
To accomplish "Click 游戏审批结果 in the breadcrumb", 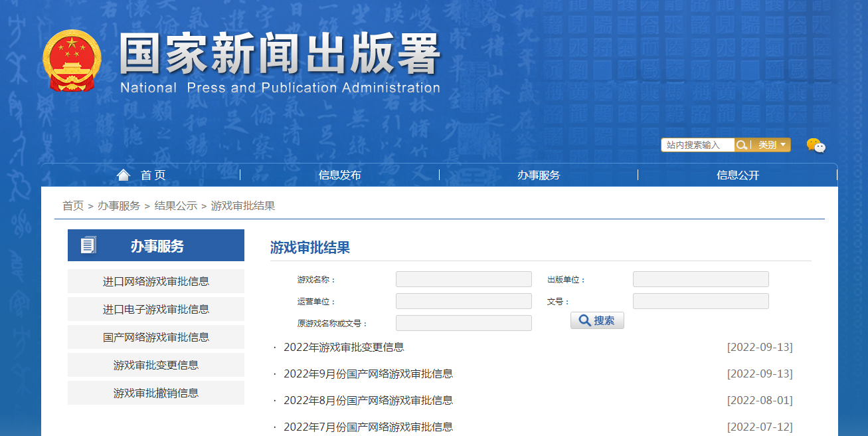I will (x=243, y=206).
